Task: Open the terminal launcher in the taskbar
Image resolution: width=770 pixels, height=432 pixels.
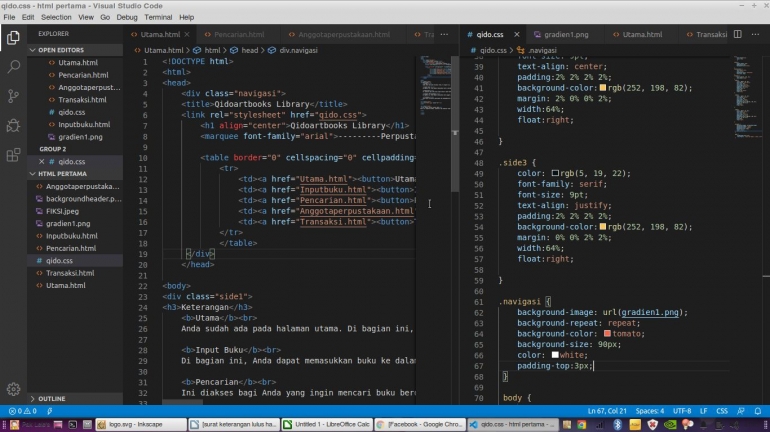Action: tap(73, 425)
